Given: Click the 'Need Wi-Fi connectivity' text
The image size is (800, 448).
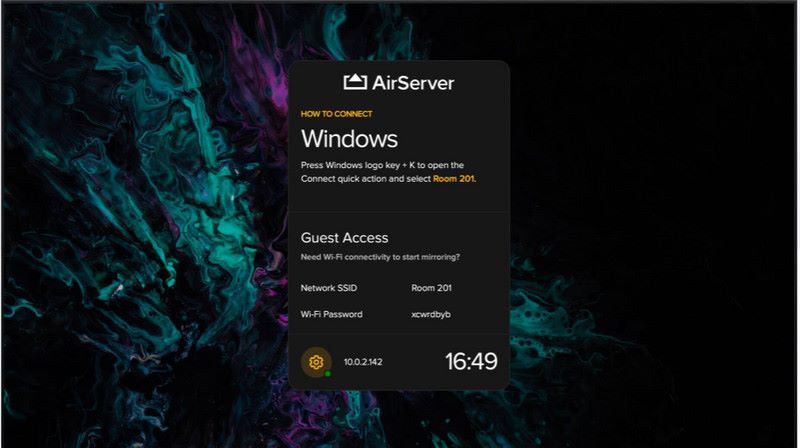Looking at the screenshot, I should [x=380, y=257].
